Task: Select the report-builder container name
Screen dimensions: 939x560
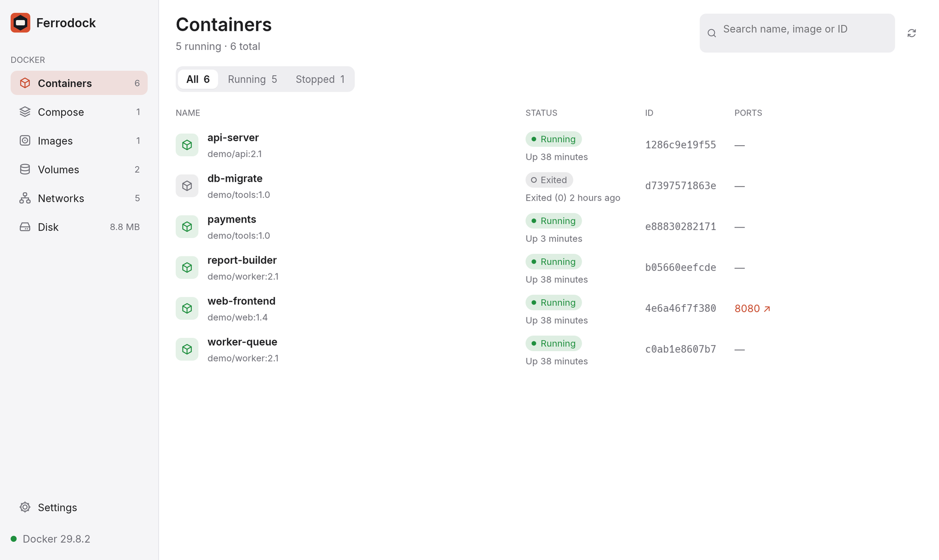Action: (242, 260)
